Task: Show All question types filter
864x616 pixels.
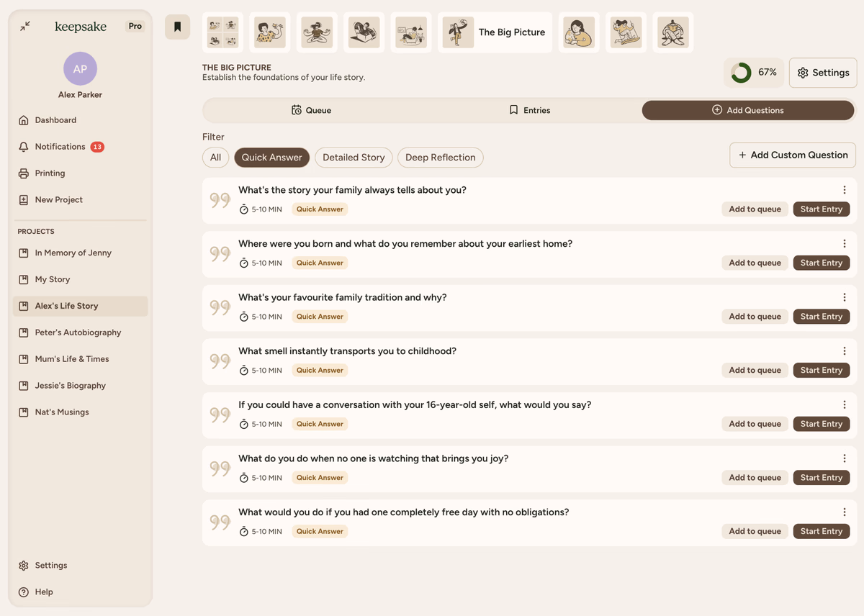Action: pyautogui.click(x=215, y=158)
